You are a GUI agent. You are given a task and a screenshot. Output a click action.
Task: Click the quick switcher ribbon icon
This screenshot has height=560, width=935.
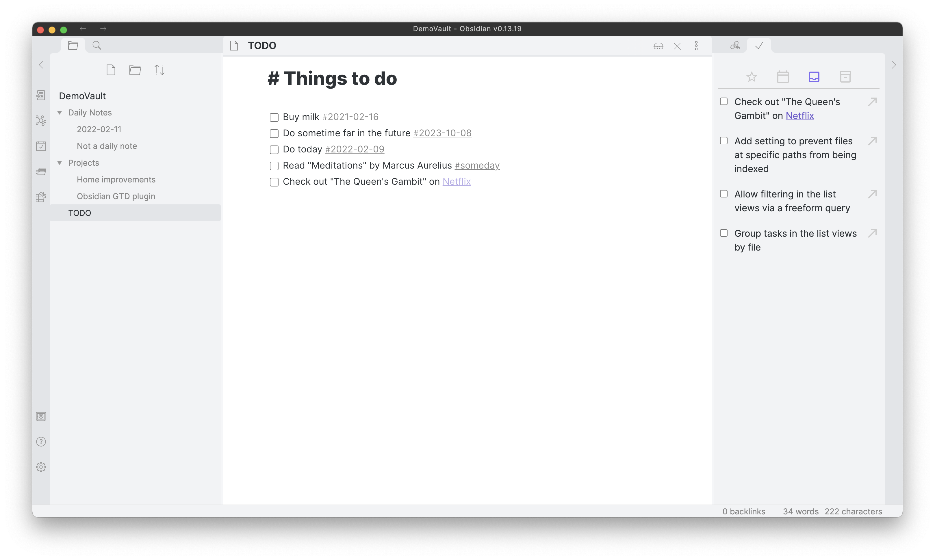pyautogui.click(x=41, y=95)
